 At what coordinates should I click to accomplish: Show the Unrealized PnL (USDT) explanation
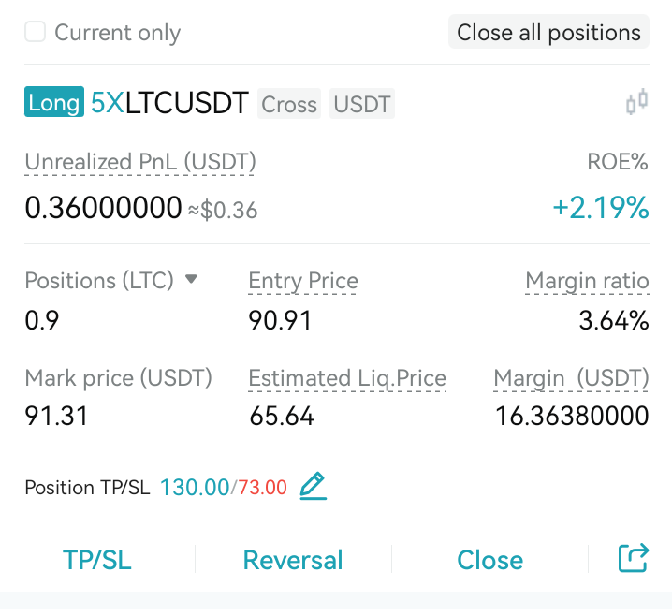click(x=140, y=163)
